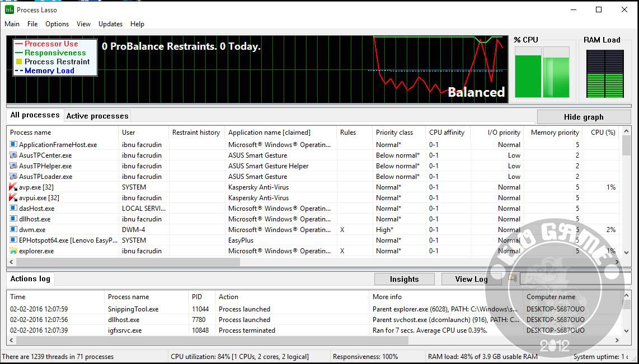Select the avp.exe Kaspersky process icon

[x=13, y=187]
